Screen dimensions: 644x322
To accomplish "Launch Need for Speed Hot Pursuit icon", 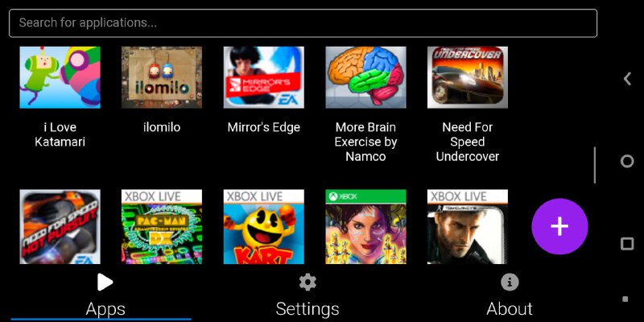I will tap(60, 227).
